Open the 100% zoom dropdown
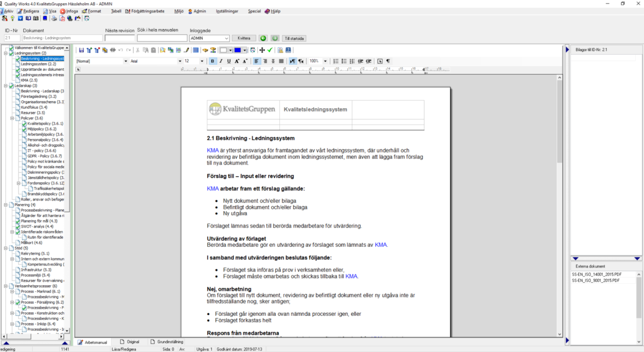This screenshot has width=644, height=352. click(325, 61)
